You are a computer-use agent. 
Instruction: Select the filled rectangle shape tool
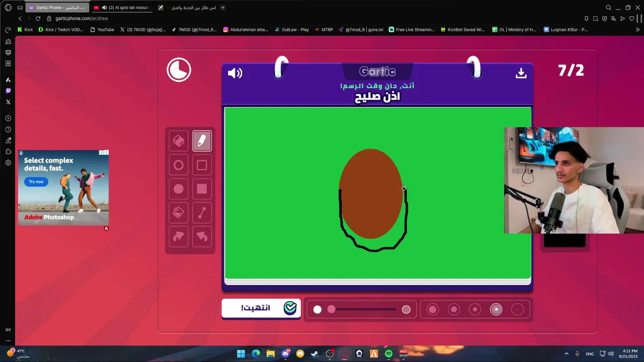pyautogui.click(x=202, y=189)
